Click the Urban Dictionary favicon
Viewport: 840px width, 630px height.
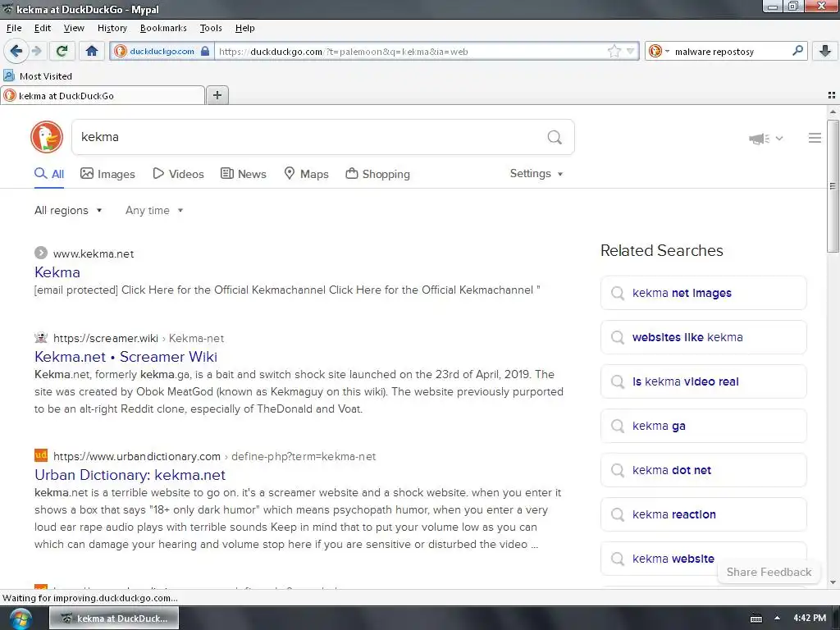coord(41,455)
